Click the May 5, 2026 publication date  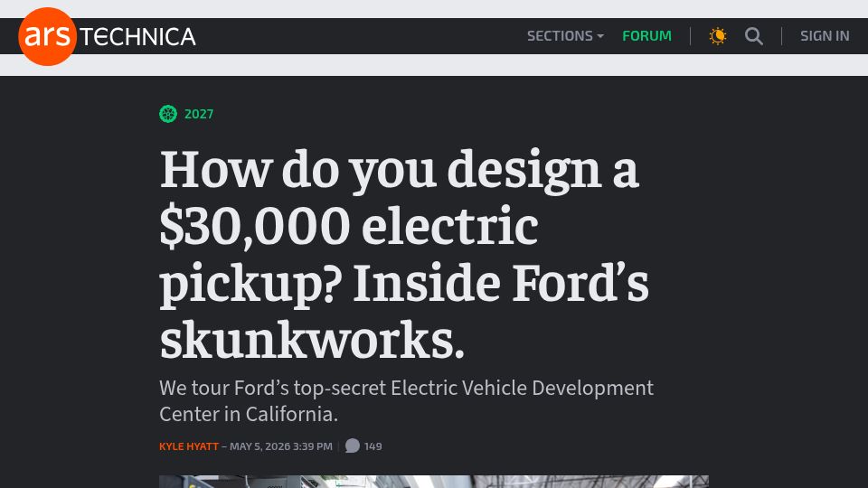coord(281,446)
